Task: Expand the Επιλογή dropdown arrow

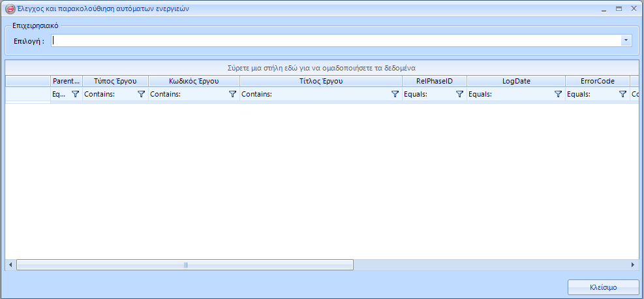Action: tap(626, 40)
